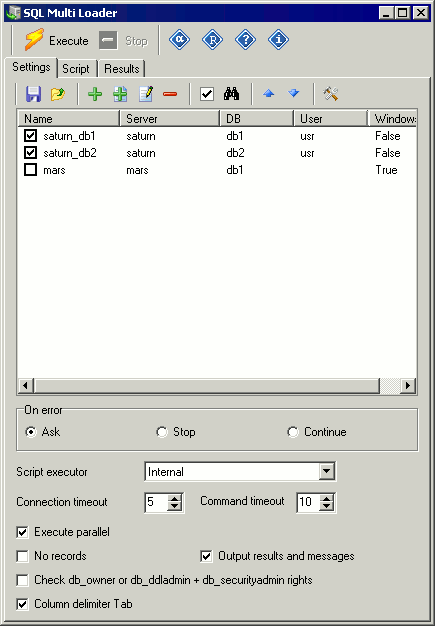Screen dimensions: 435x626
Task: Increase Command timeout with up spinner
Action: coord(326,499)
